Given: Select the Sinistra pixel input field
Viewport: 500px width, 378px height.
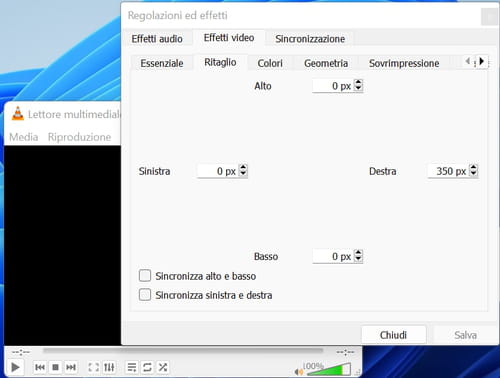Looking at the screenshot, I should click(x=218, y=171).
